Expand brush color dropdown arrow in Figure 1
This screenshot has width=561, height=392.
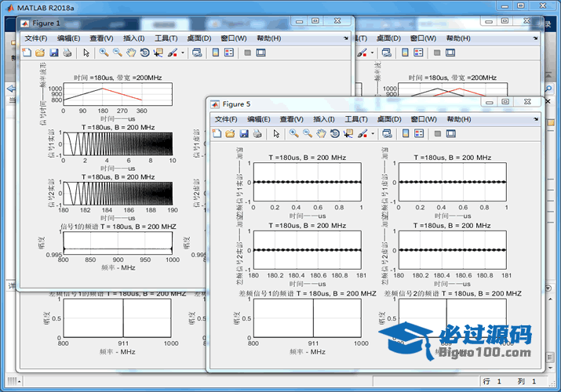point(184,53)
